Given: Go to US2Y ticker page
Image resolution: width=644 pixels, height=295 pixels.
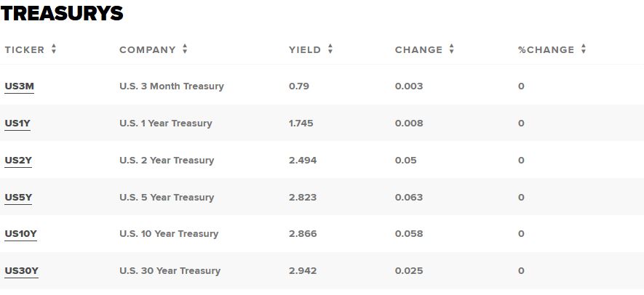Looking at the screenshot, I should [x=18, y=161].
